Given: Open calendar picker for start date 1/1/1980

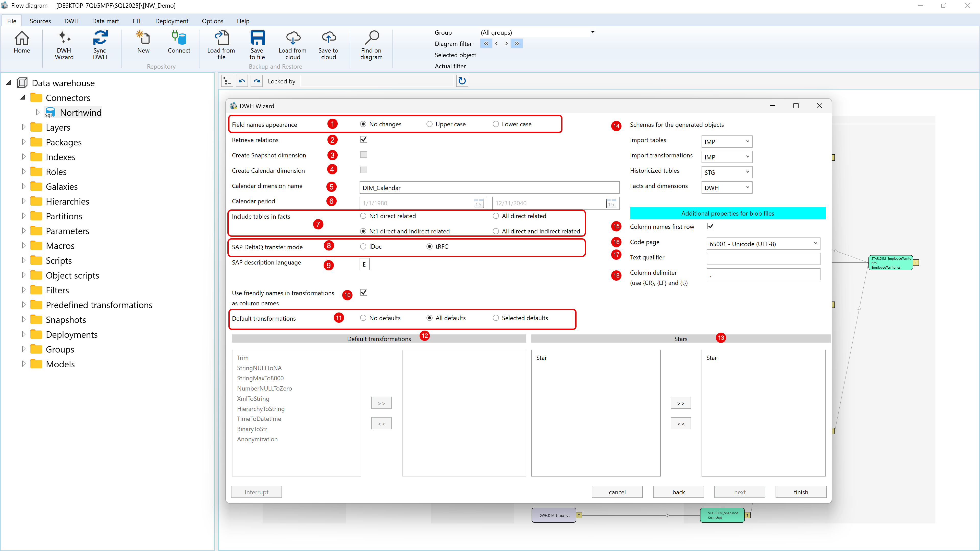Looking at the screenshot, I should [x=478, y=204].
